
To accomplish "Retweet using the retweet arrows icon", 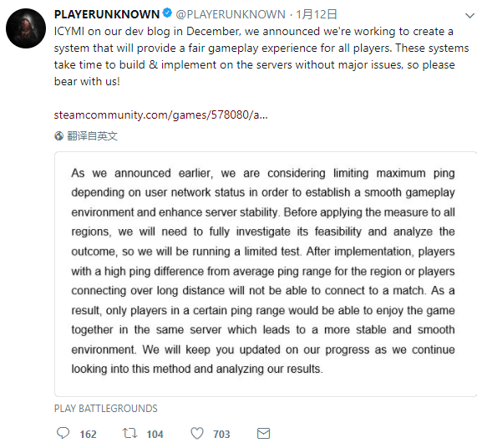I will click(129, 433).
